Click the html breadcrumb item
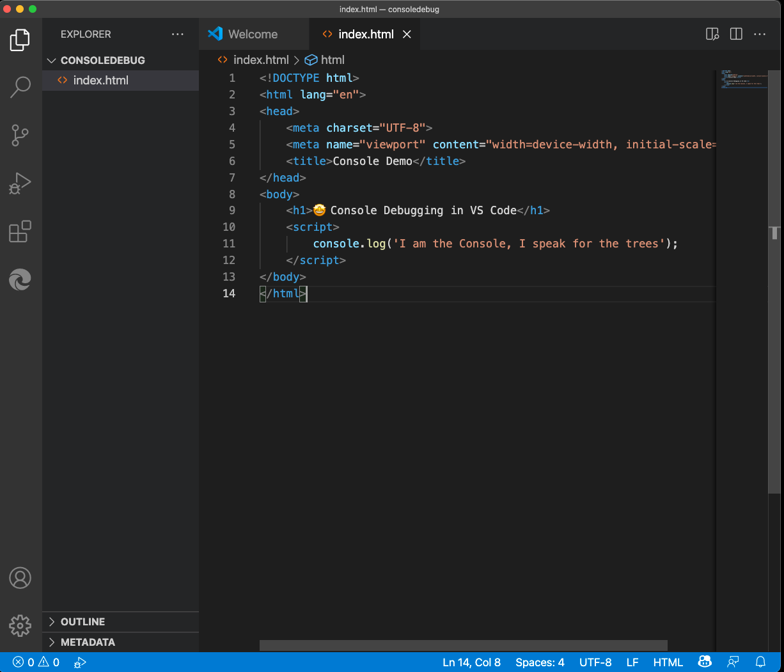Screen dimensions: 784x672 [x=325, y=60]
